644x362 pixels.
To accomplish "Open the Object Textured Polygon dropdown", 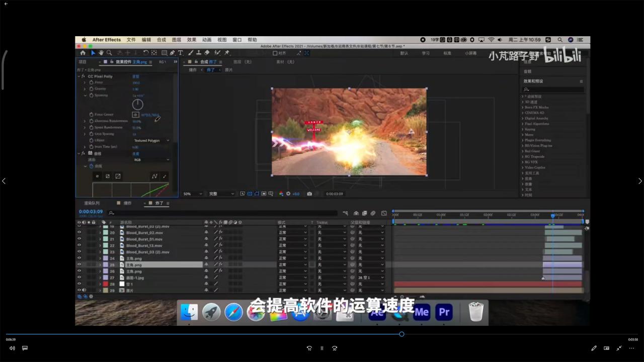I will click(x=151, y=141).
